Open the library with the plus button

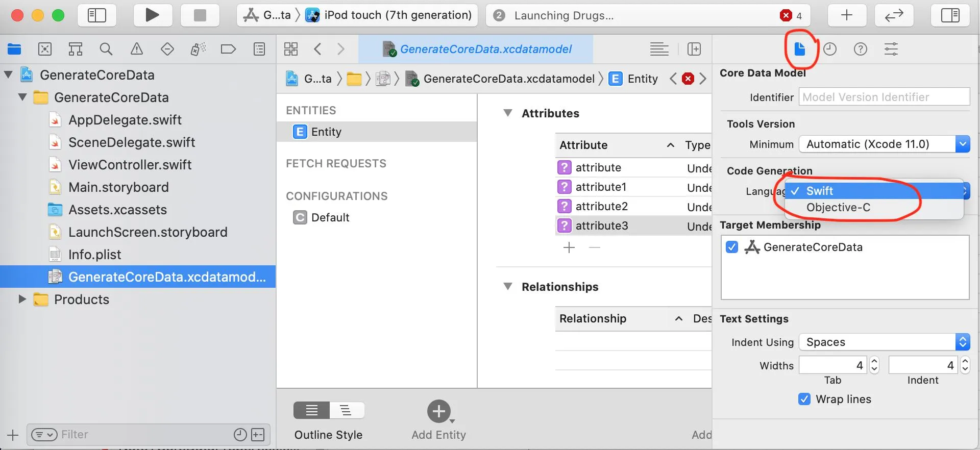click(x=847, y=15)
